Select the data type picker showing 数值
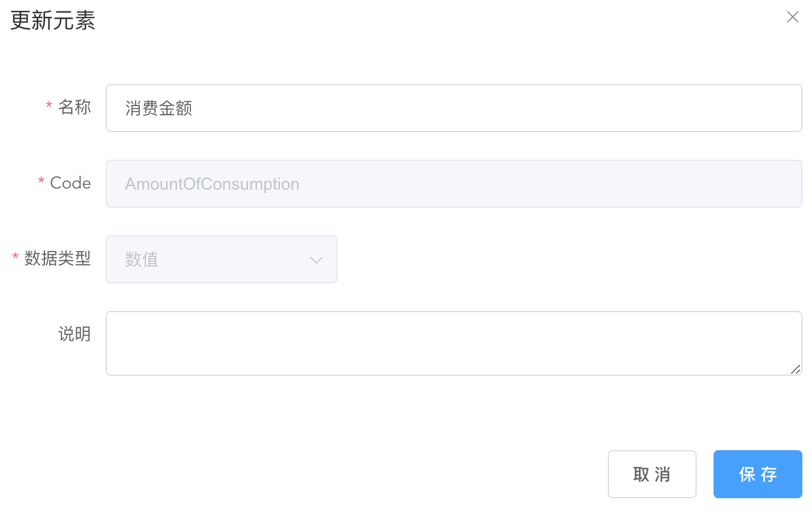 click(221, 259)
